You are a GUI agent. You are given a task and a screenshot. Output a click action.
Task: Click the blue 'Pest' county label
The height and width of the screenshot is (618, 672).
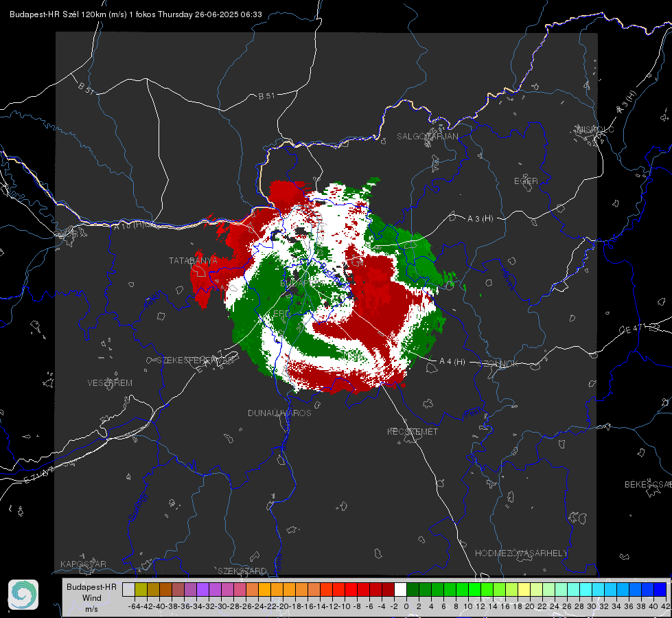[x=473, y=413]
